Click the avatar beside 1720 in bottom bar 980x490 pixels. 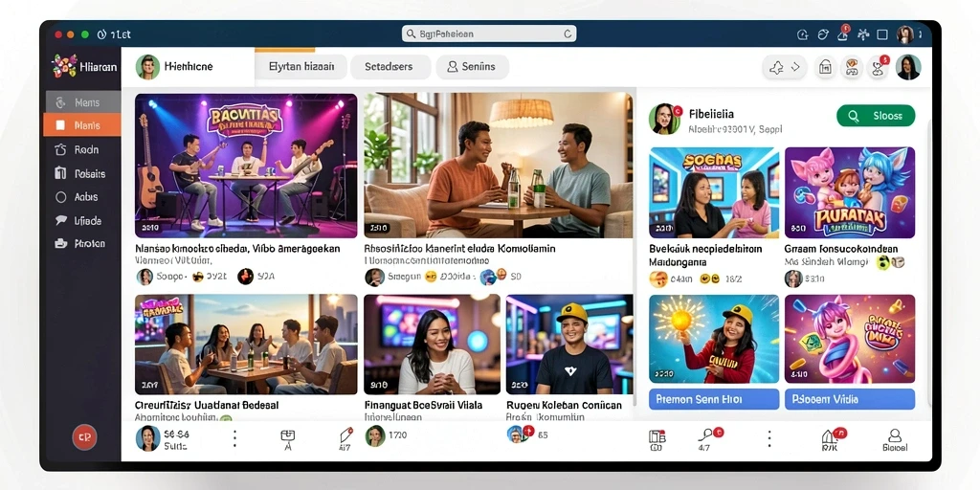click(375, 435)
